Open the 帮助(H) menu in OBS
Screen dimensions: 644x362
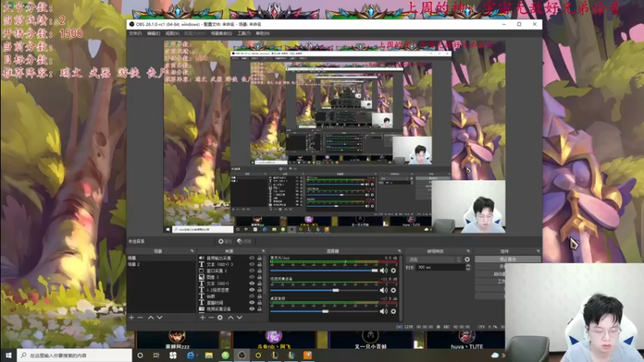coord(262,33)
